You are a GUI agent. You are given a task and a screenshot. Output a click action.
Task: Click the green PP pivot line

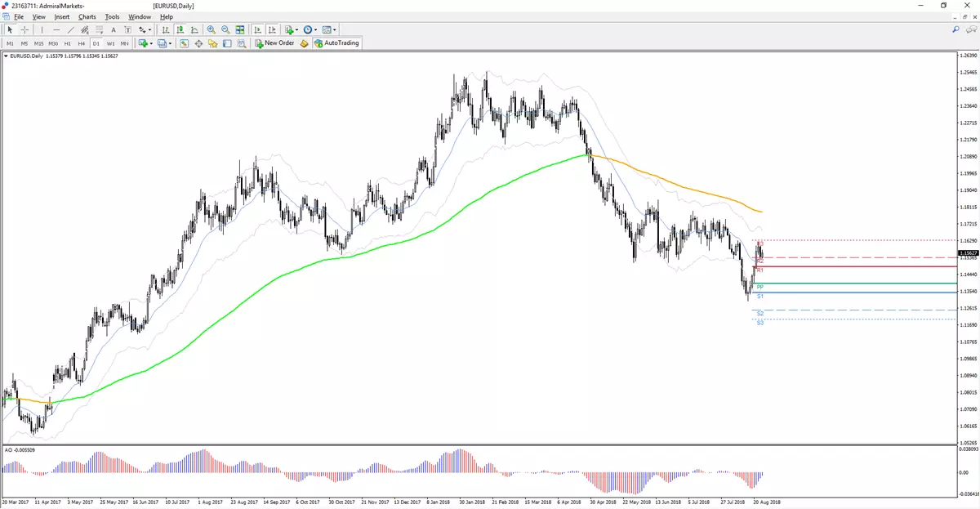[x=853, y=284]
